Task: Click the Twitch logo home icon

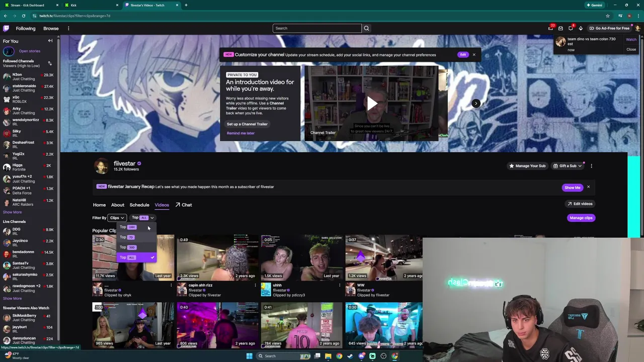Action: click(6, 28)
